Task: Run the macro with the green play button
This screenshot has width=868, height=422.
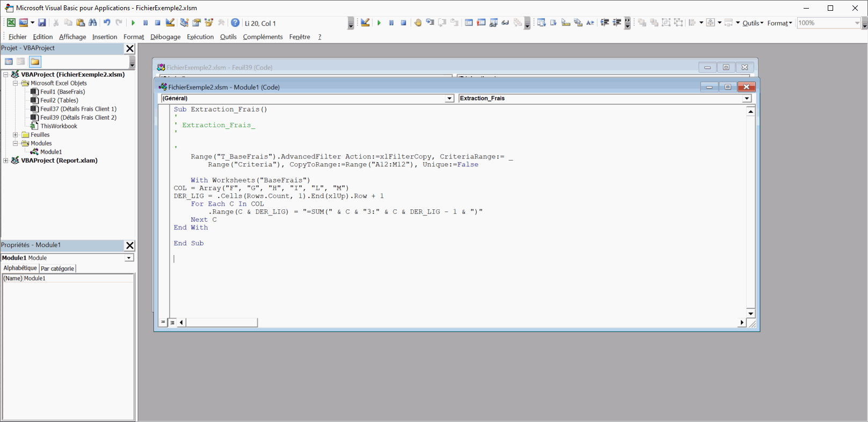Action: (x=133, y=23)
